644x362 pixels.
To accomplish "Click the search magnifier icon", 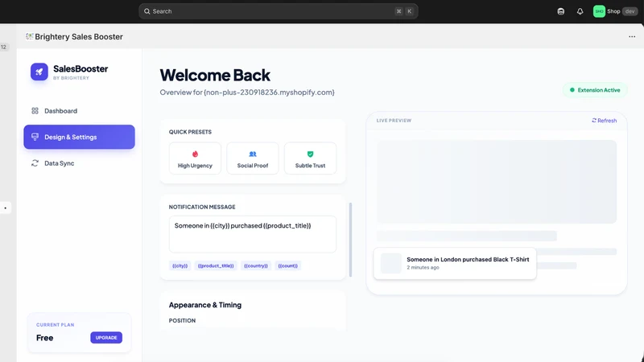I will pyautogui.click(x=147, y=11).
